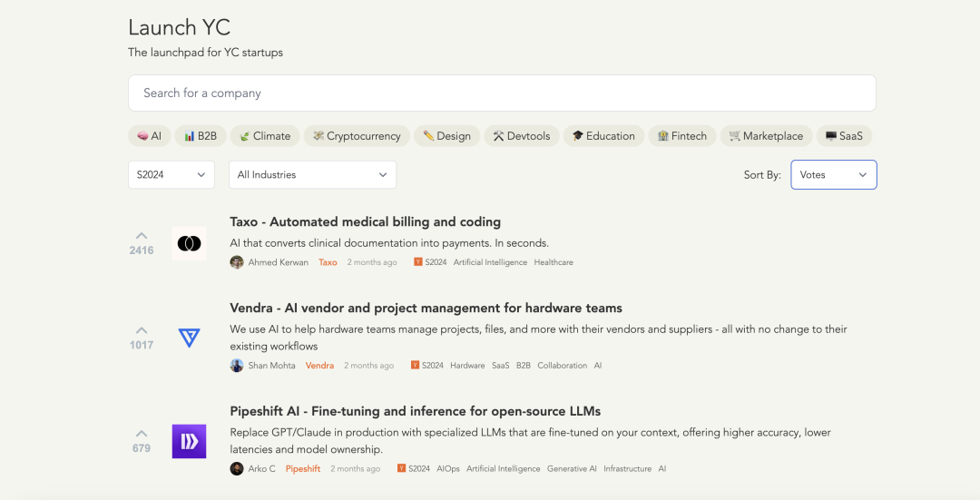Click the YC badge on Vendra row

click(x=415, y=365)
